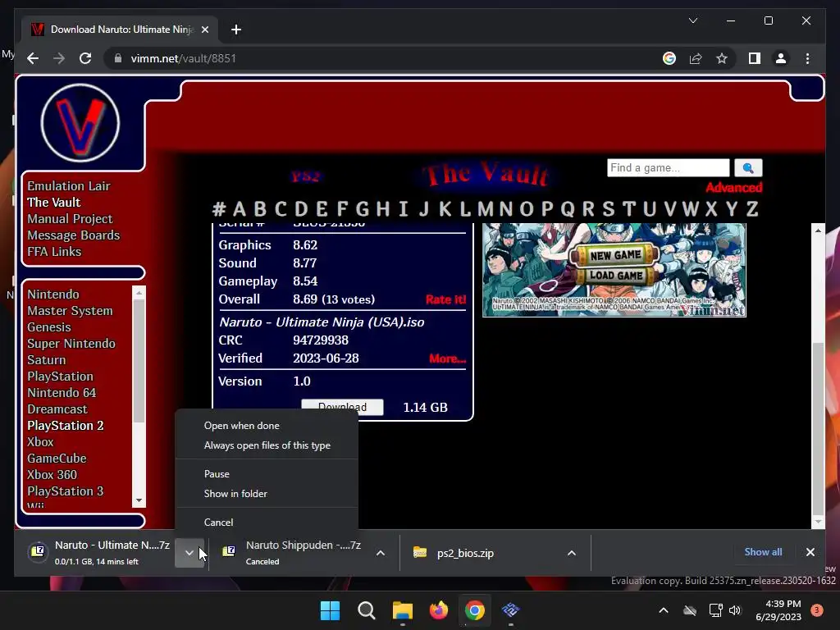Screen dimensions: 840x630
Task: Click the More... link
Action: tap(447, 358)
